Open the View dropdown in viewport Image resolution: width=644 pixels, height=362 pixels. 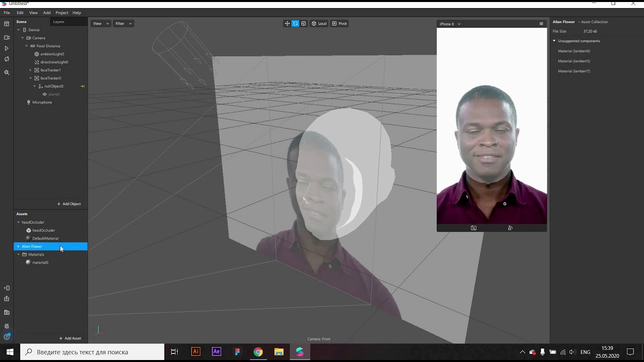(101, 24)
